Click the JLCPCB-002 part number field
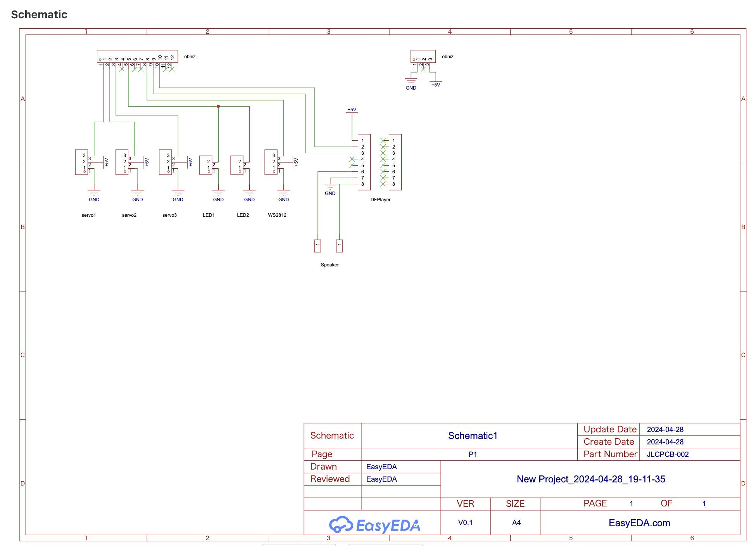Image resolution: width=756 pixels, height=546 pixels. 667,454
